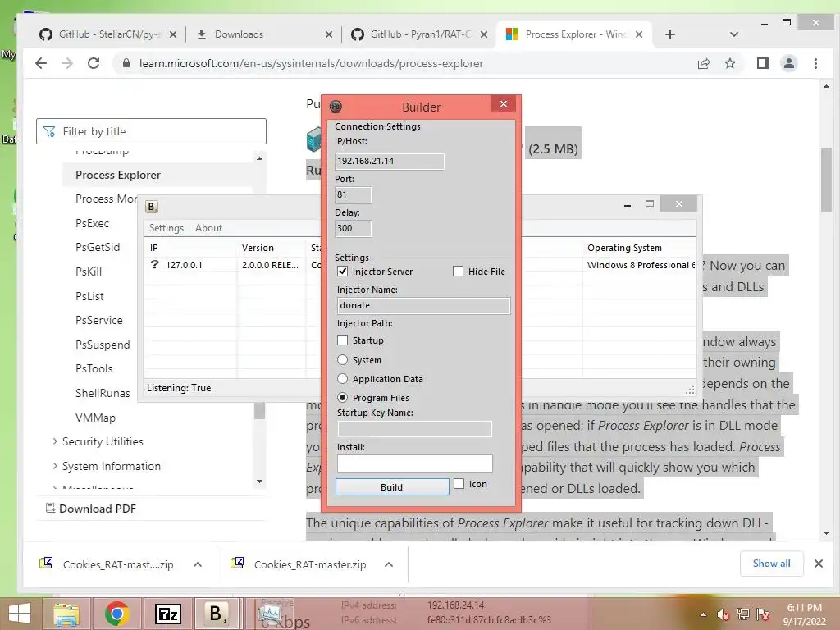Screen dimensions: 840x630
Task: Click Show all downloads
Action: pos(771,563)
